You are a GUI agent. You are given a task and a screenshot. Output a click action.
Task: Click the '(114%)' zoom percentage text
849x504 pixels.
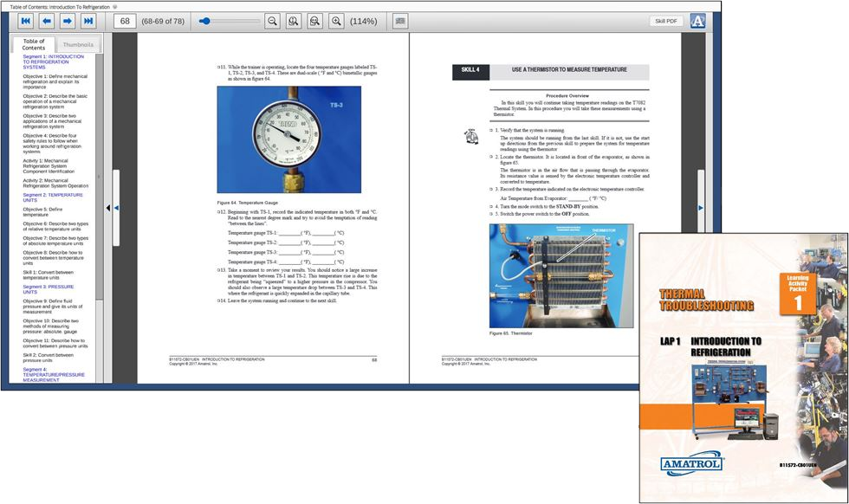(363, 21)
